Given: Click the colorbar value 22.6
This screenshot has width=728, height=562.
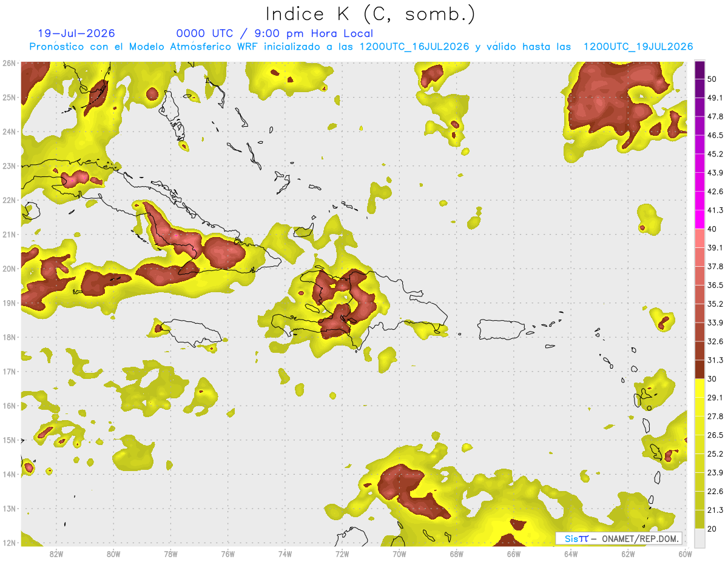Looking at the screenshot, I should click(715, 492).
